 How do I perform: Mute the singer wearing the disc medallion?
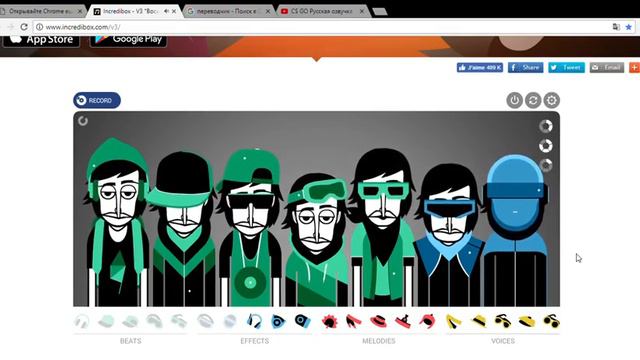click(250, 227)
